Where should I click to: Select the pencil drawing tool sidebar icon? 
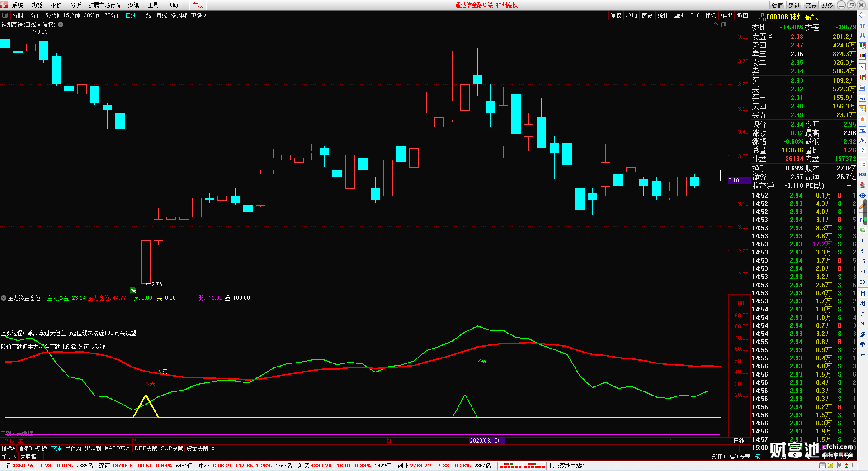coord(863,206)
